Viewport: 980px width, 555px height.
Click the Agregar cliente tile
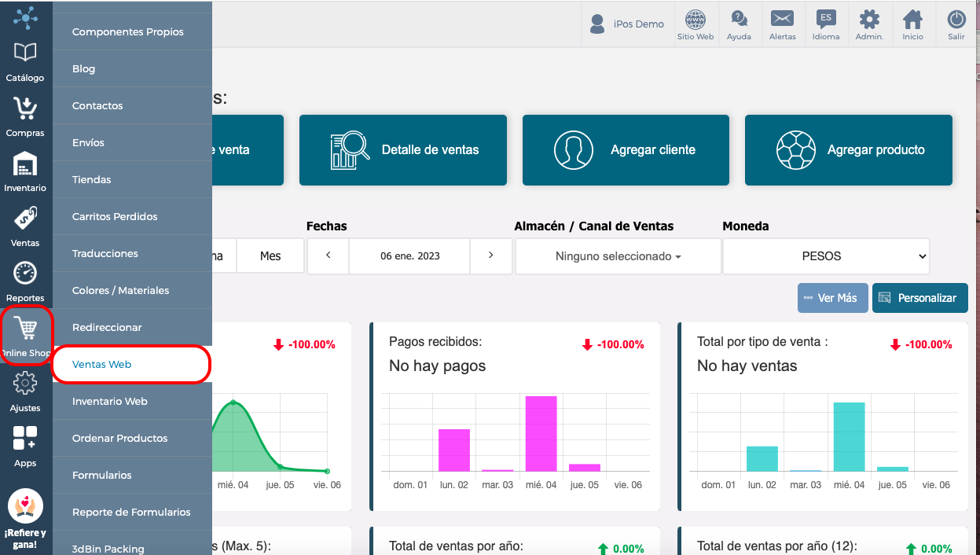click(626, 150)
